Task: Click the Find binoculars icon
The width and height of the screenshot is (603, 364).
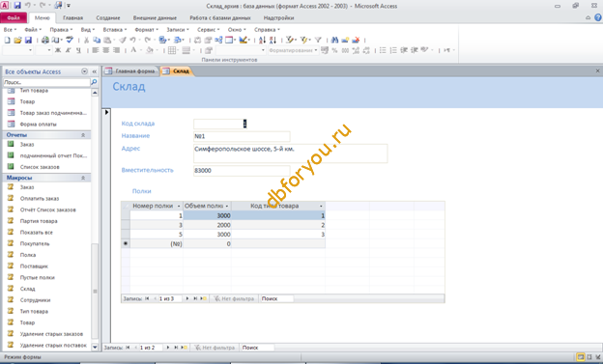Action: (x=334, y=40)
